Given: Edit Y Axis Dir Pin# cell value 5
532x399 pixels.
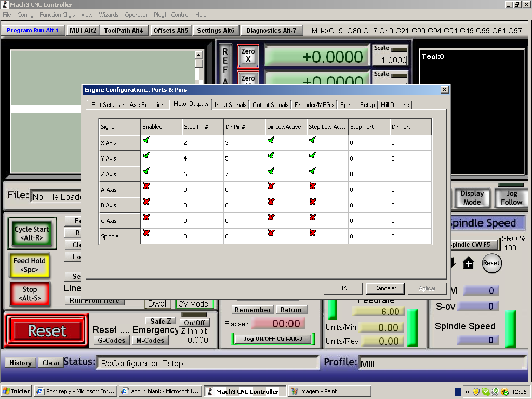Looking at the screenshot, I should (x=244, y=158).
